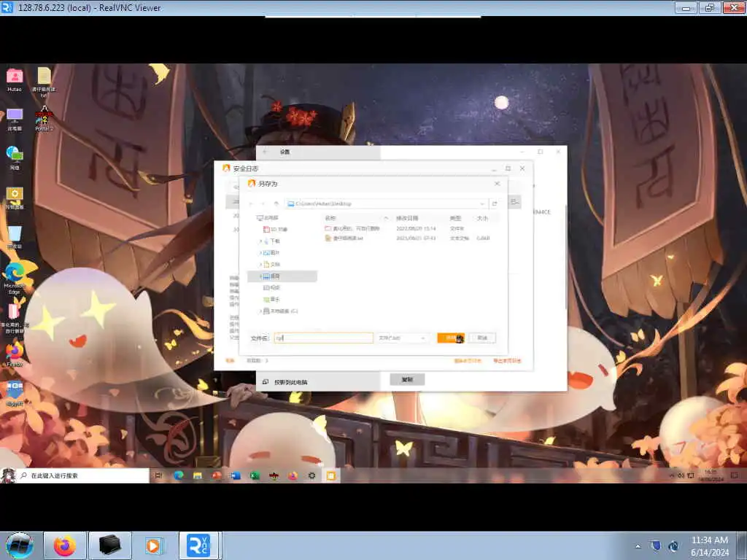Open the Recycle Bin (回收站) desktop icon
Screen dimensions: 747x560
(x=15, y=237)
